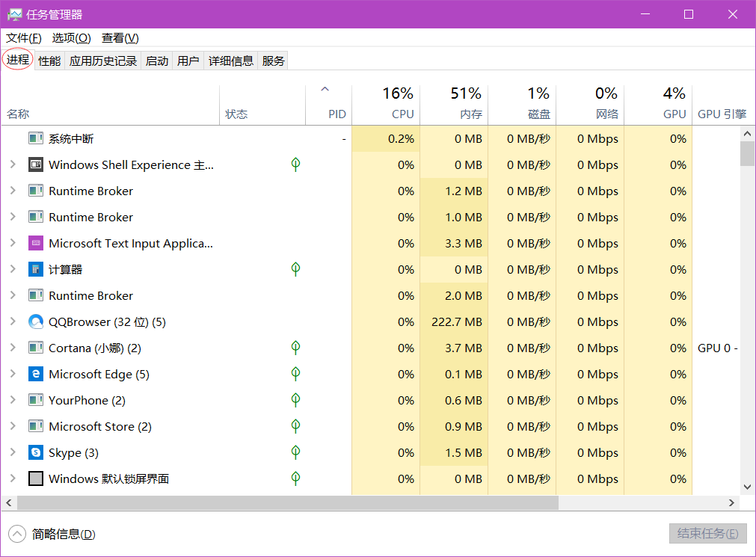This screenshot has width=756, height=557.
Task: Expand the Cortana (小娜) process group
Action: tap(13, 347)
